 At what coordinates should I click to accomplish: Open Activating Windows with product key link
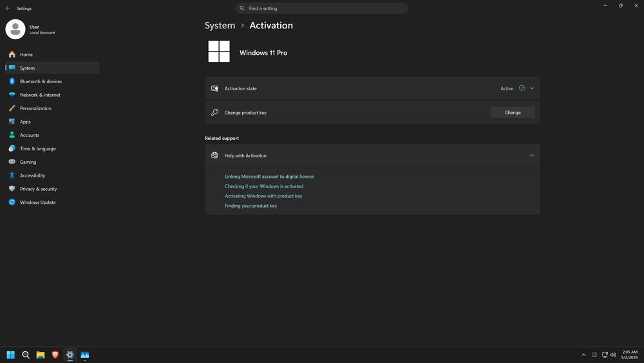tap(263, 196)
